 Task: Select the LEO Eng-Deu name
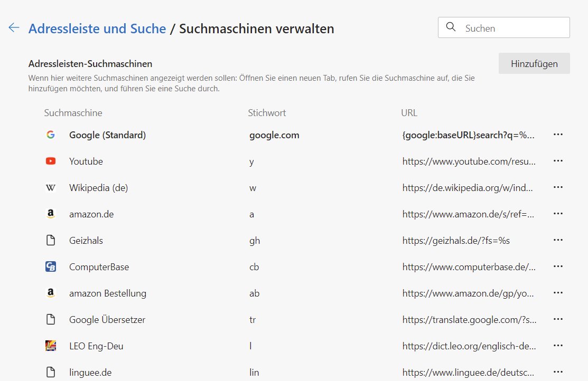coord(96,346)
